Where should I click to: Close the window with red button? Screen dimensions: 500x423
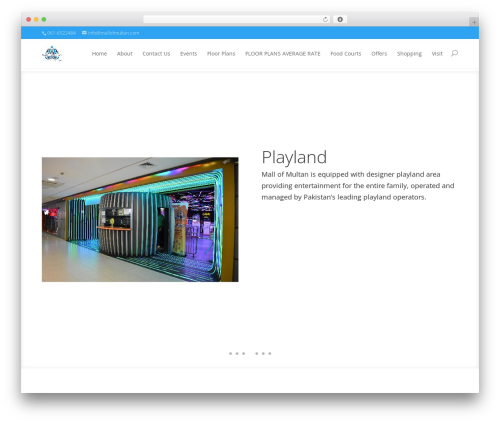[29, 20]
